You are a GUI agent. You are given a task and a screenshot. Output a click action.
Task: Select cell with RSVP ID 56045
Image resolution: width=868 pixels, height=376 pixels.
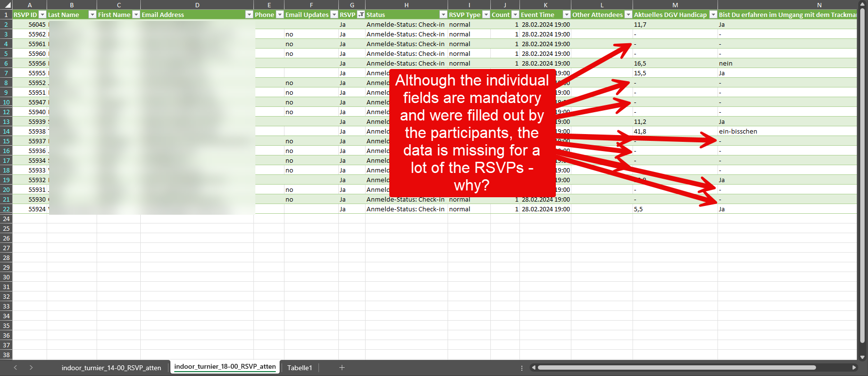(x=30, y=24)
